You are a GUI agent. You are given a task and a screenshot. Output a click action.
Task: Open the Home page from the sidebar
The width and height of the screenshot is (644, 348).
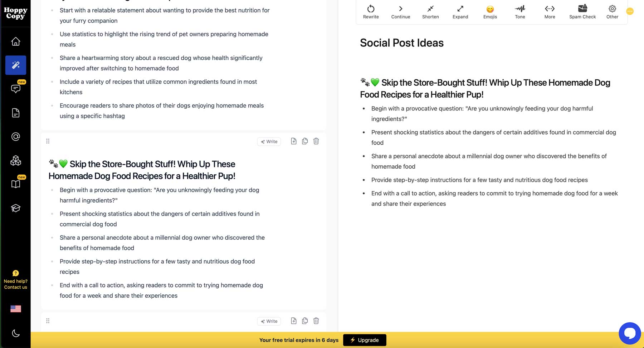pos(15,41)
